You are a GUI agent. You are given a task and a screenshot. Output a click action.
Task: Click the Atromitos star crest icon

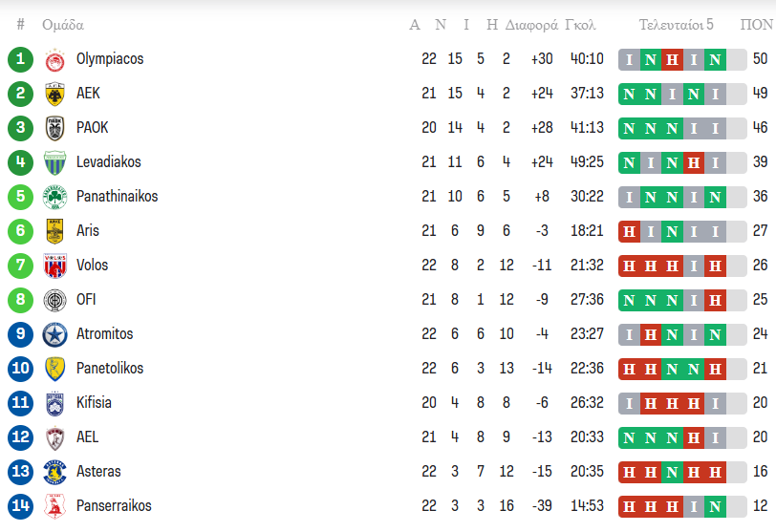(54, 334)
